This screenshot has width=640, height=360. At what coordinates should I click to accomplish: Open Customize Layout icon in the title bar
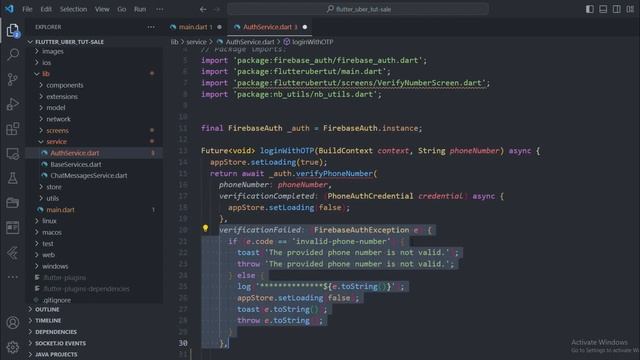[630, 9]
